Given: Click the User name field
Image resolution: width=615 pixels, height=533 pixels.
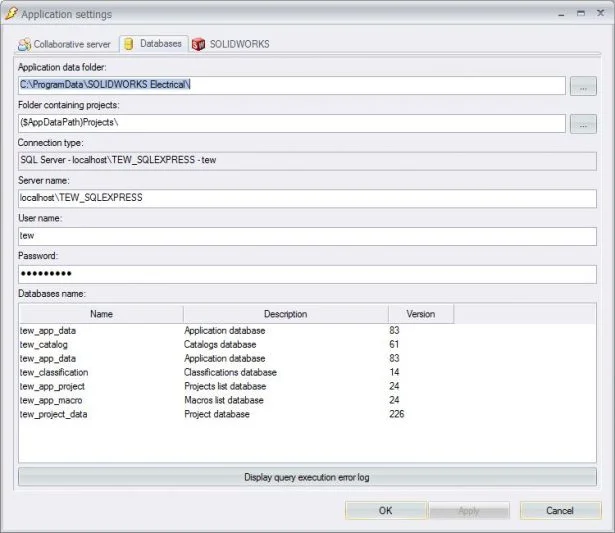Looking at the screenshot, I should tap(307, 236).
